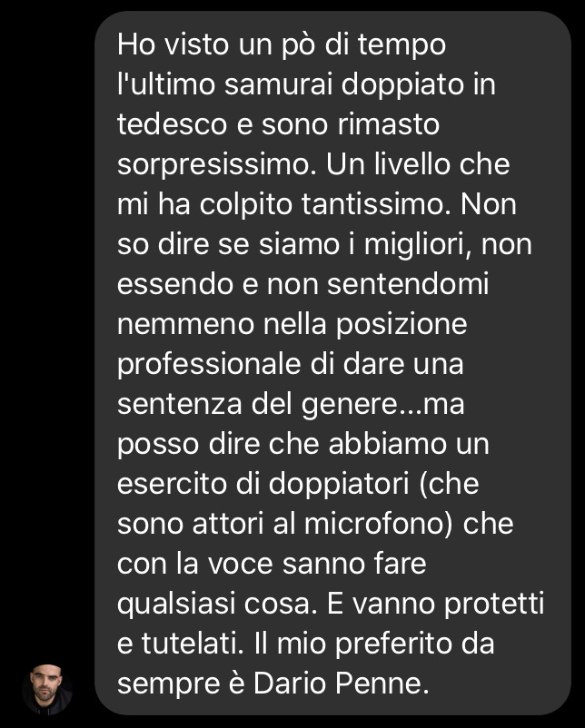Click the word "posizione" in the message
The height and width of the screenshot is (728, 585).
[402, 326]
